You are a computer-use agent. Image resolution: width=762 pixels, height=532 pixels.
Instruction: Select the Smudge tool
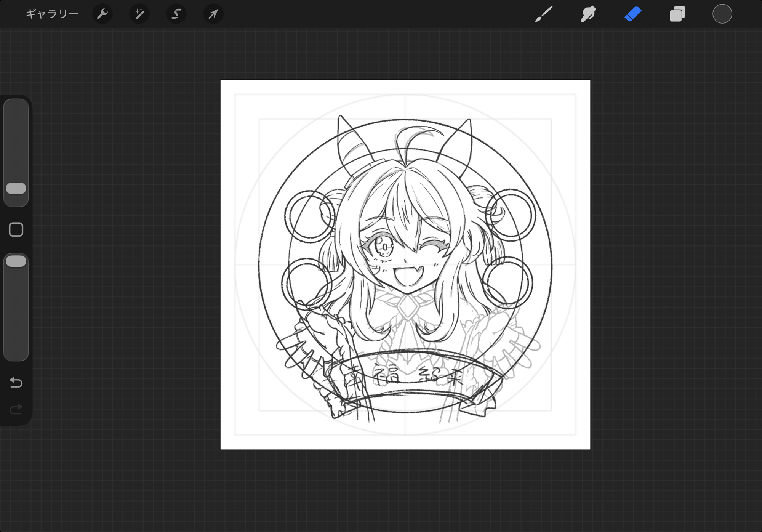[x=588, y=14]
